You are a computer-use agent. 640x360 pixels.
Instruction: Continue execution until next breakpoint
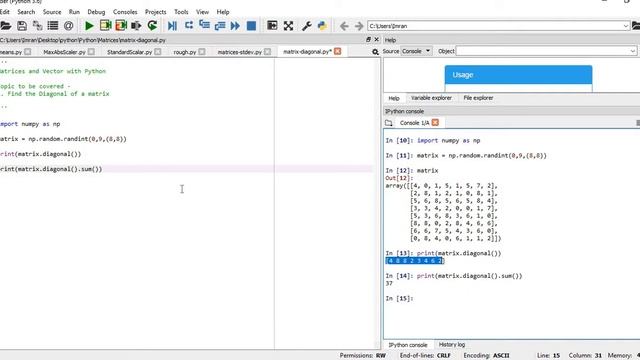235,26
